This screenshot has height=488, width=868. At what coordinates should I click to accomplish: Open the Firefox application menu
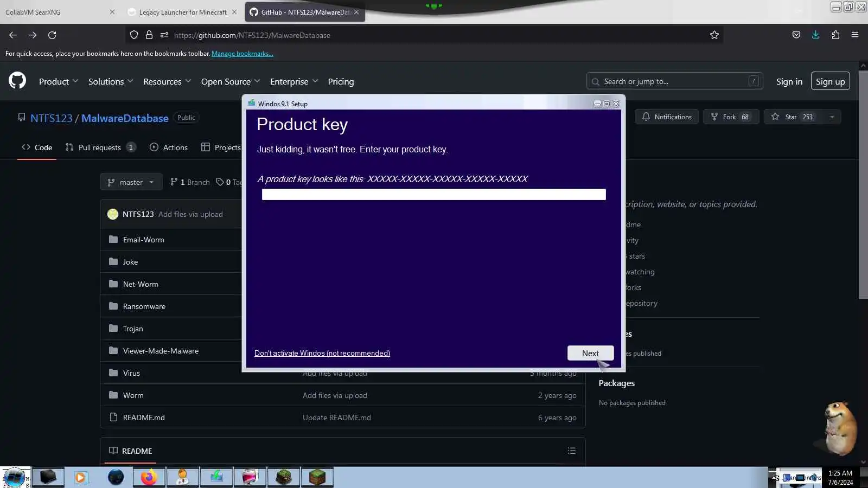(855, 35)
